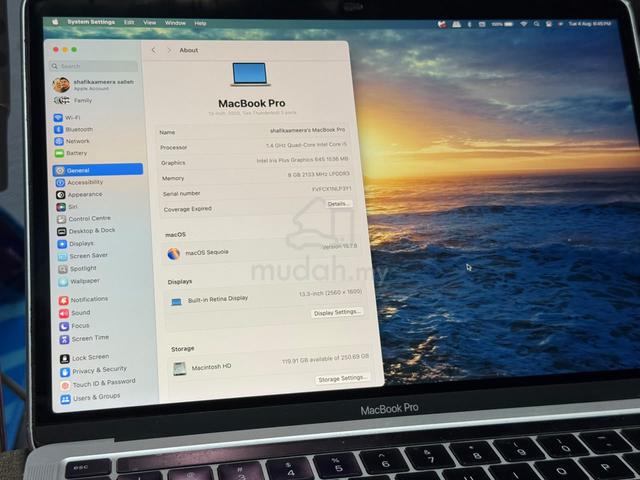Open Screen Time settings
The image size is (640, 480).
point(84,339)
